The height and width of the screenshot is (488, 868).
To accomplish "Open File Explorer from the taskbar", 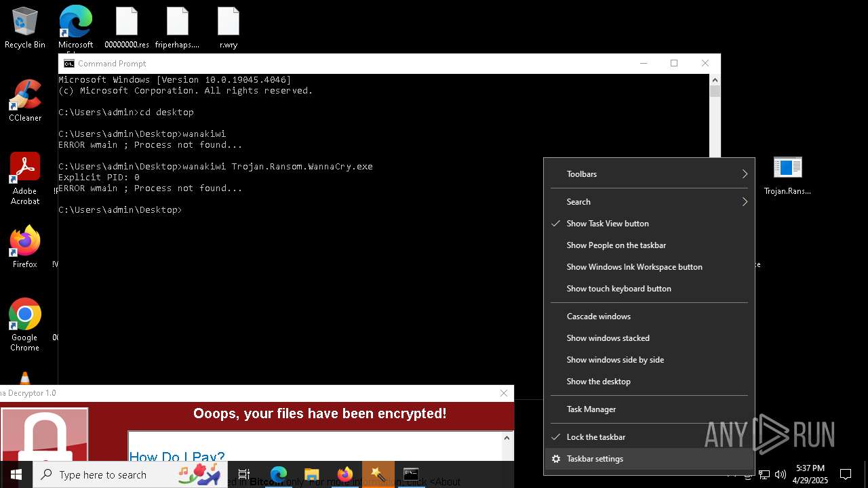I will 311,474.
